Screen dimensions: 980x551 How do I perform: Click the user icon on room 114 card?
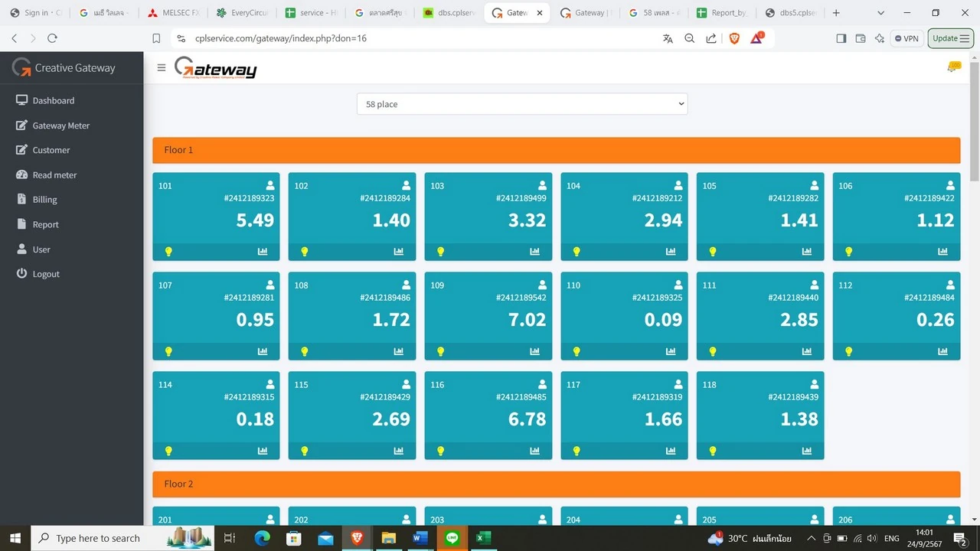pyautogui.click(x=270, y=384)
